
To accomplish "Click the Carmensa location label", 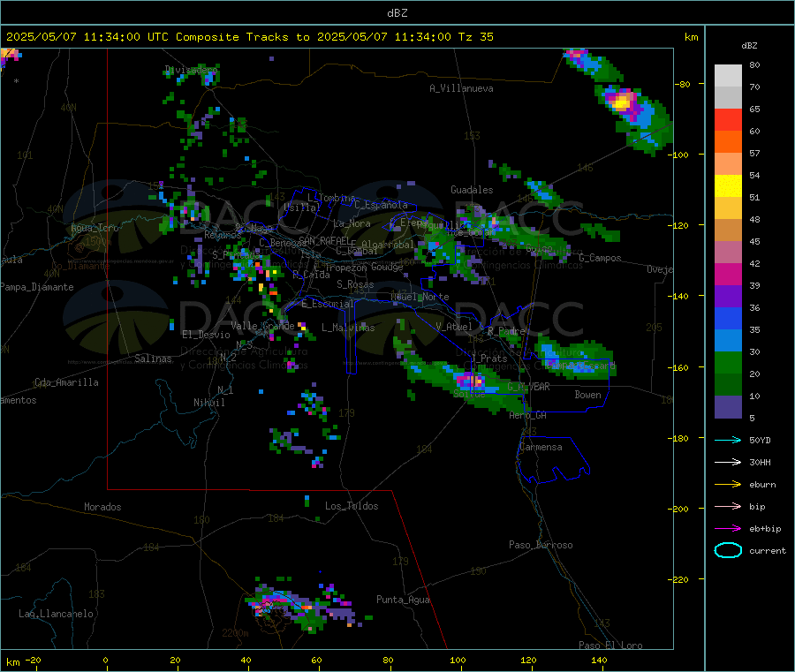I will (x=541, y=447).
